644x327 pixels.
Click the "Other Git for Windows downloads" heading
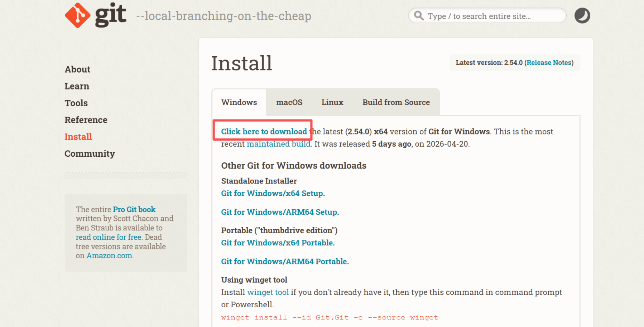294,166
